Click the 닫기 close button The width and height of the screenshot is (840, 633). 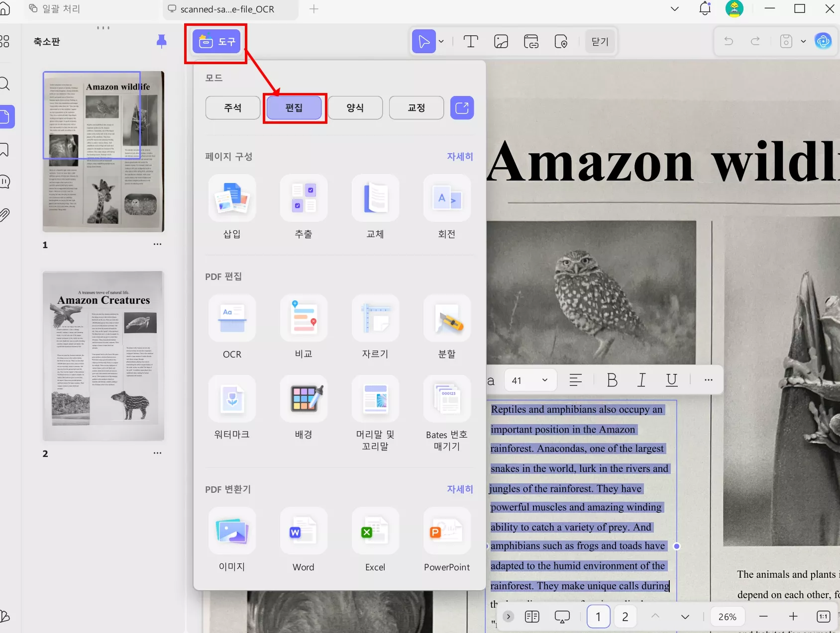600,41
